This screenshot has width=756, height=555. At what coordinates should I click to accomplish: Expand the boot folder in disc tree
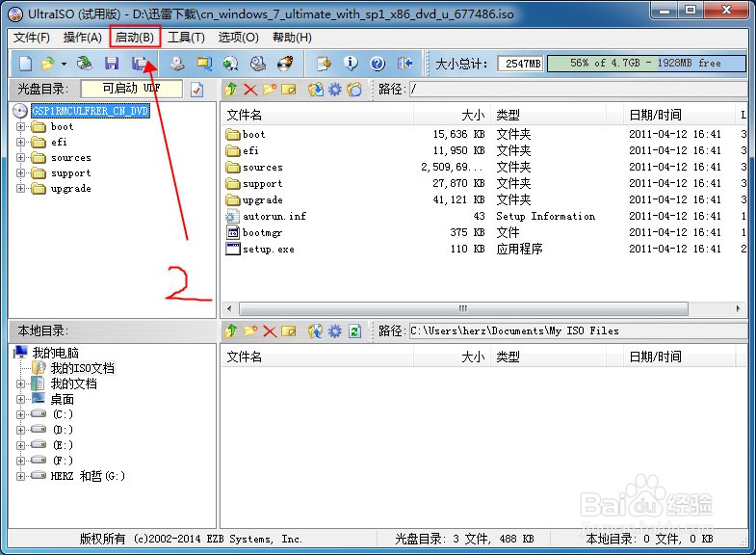click(21, 127)
